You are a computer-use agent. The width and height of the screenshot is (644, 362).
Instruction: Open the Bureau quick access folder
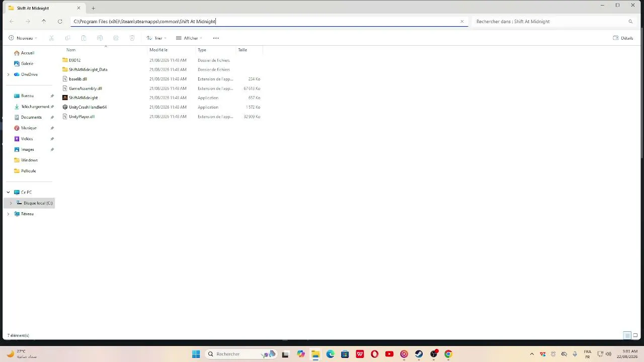(x=27, y=96)
